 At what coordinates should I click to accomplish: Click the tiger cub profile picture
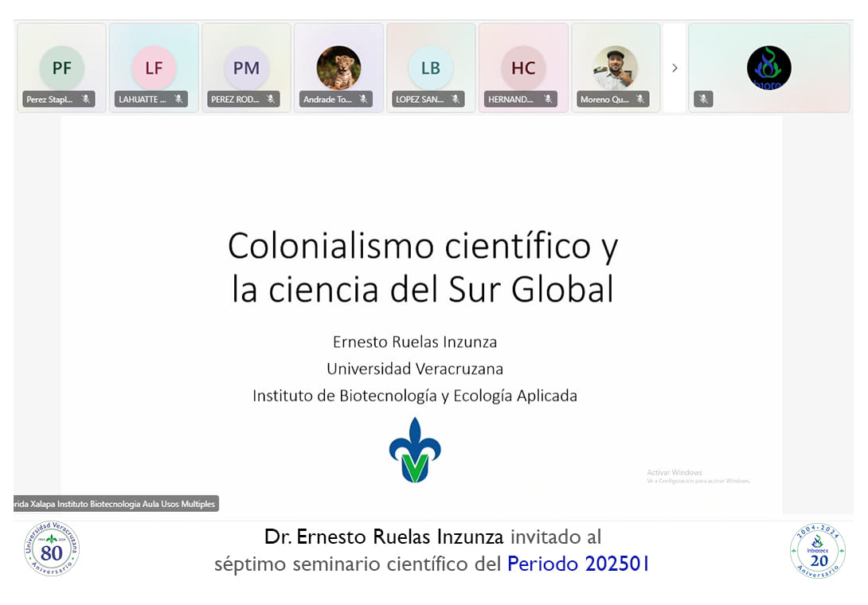tap(338, 68)
